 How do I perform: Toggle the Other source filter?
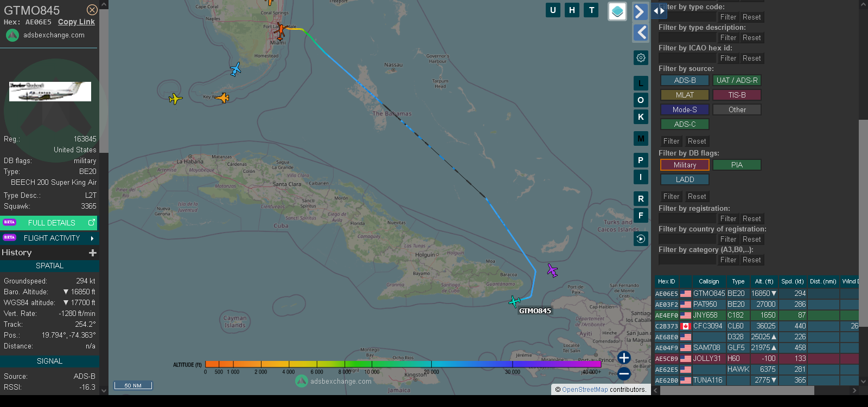(737, 109)
